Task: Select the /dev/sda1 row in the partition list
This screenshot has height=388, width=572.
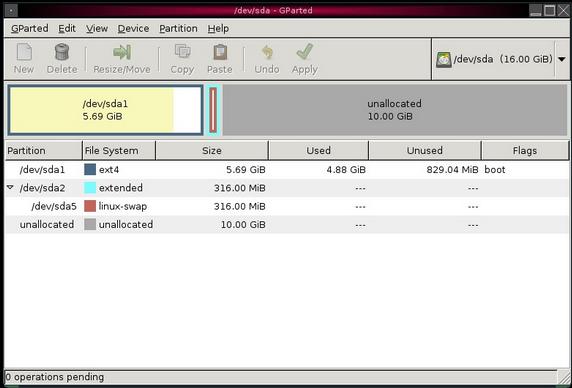Action: click(287, 170)
